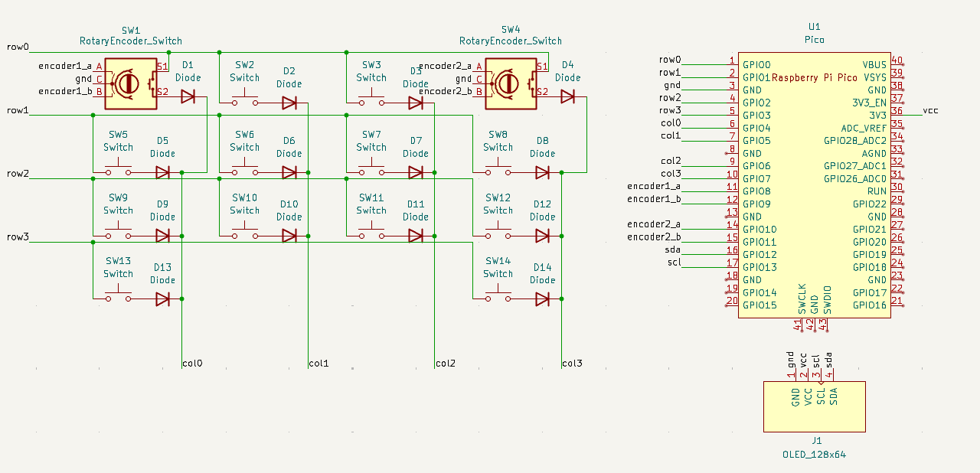The image size is (980, 473).
Task: Select the 'col1' net label below the matrix
Action: pos(318,363)
